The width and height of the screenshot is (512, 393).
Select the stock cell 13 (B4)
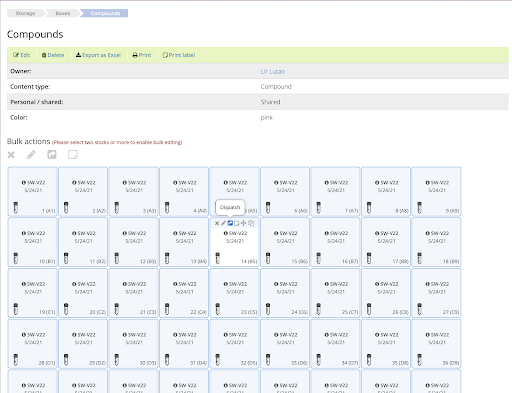point(184,242)
